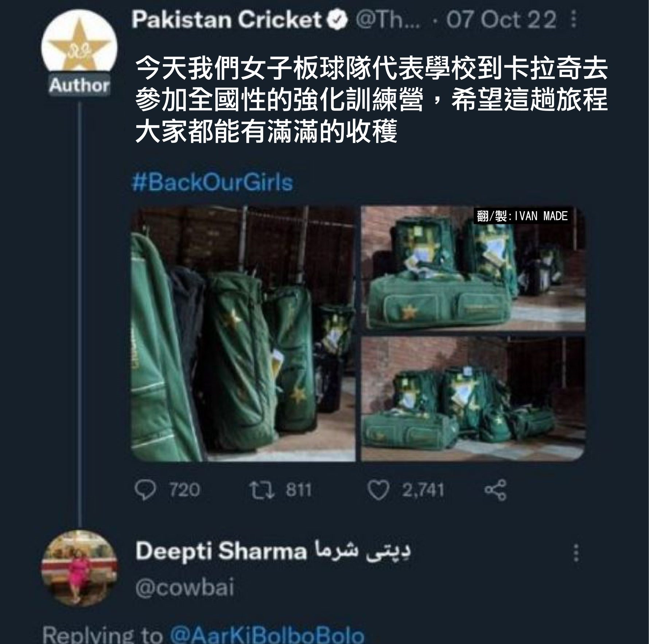Open the @AarKiBolboBolo mention link
This screenshot has width=649, height=644.
pos(267,635)
